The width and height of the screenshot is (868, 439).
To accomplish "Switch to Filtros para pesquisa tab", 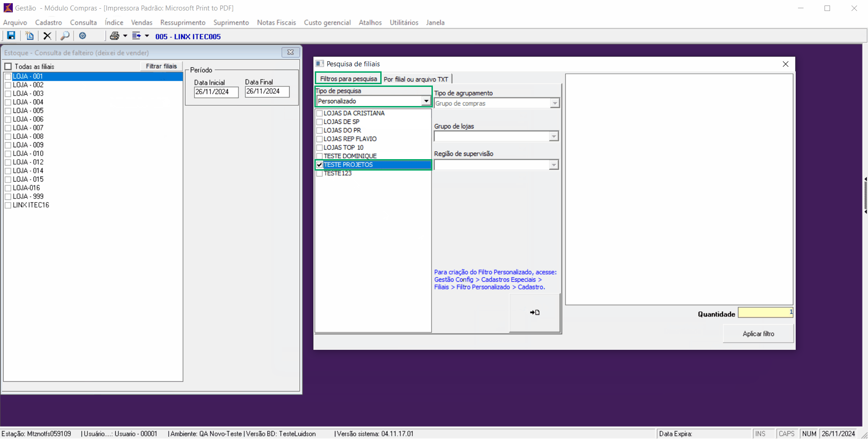I will coord(348,79).
